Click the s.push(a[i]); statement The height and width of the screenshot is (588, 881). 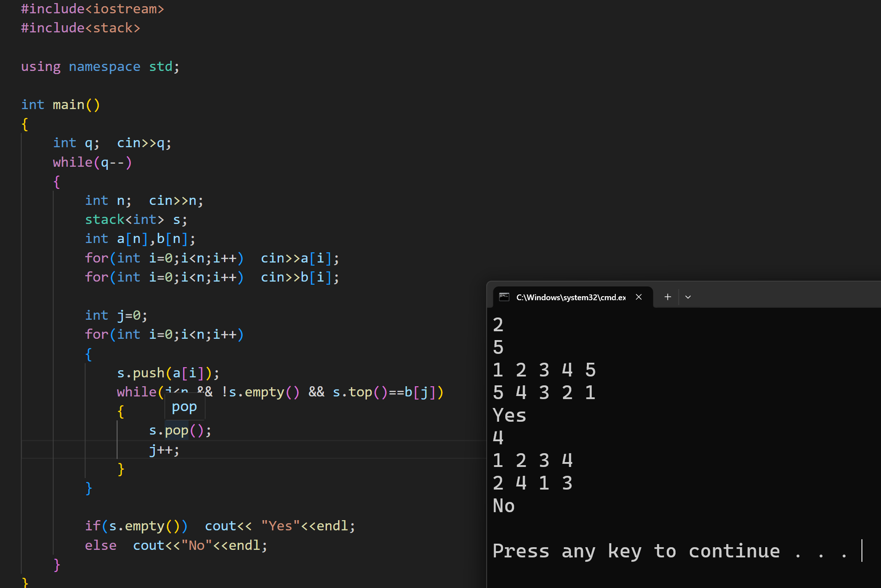pos(168,373)
